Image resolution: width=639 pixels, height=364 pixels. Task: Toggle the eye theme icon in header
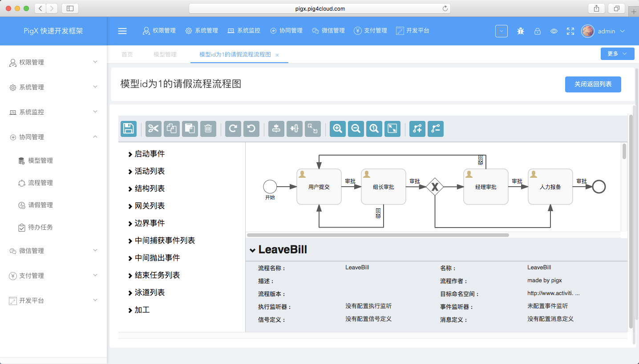point(554,31)
